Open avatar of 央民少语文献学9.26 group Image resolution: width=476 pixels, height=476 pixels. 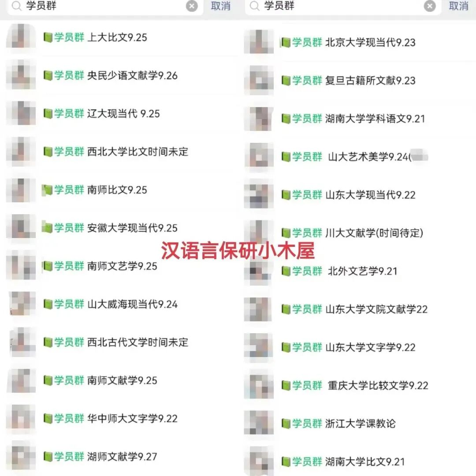(x=21, y=74)
